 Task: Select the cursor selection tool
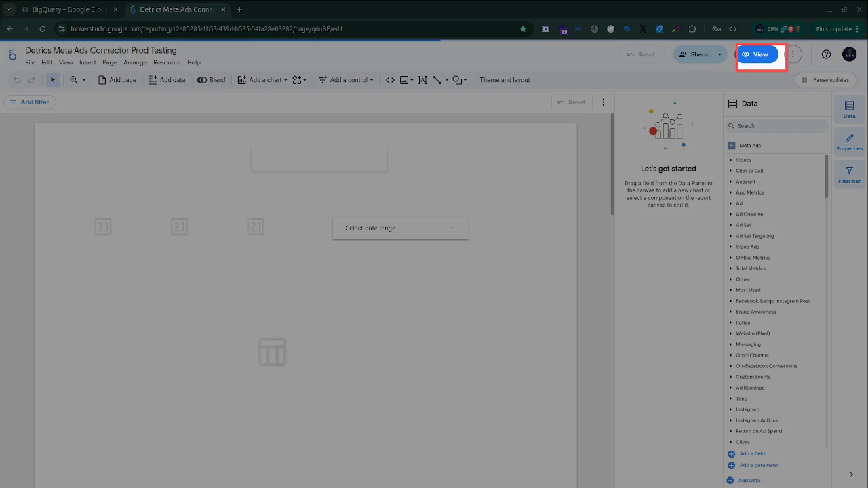pos(53,79)
